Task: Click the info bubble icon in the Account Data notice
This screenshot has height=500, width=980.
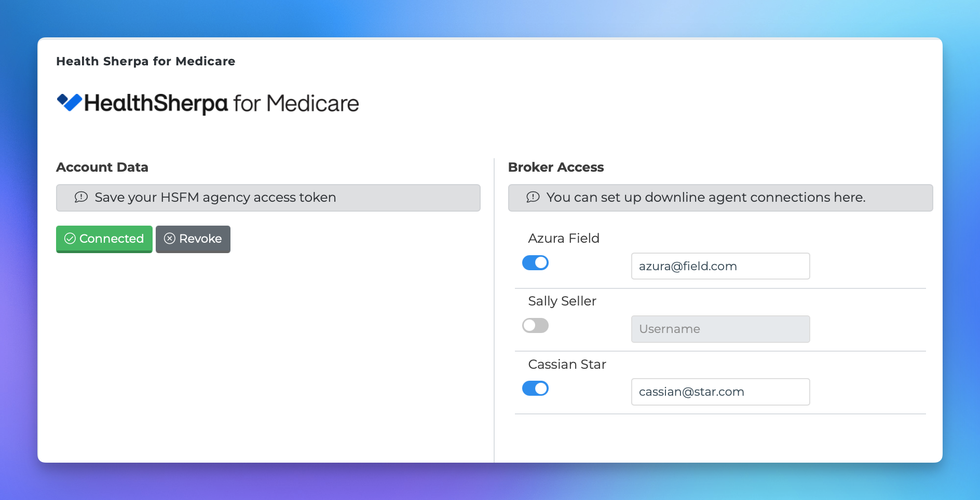Action: click(x=81, y=197)
